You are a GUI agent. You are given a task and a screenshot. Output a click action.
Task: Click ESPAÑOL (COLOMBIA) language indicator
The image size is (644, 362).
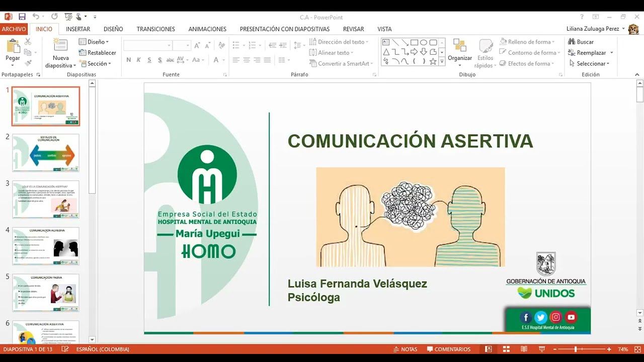pyautogui.click(x=103, y=349)
